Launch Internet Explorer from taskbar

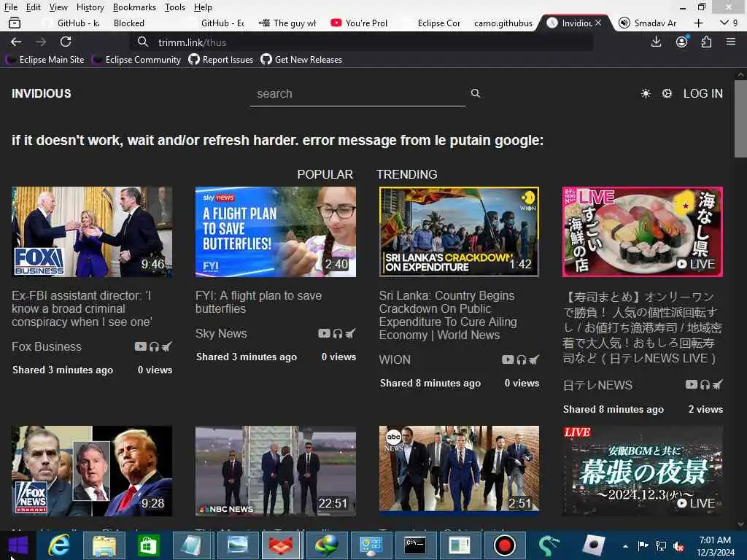59,545
